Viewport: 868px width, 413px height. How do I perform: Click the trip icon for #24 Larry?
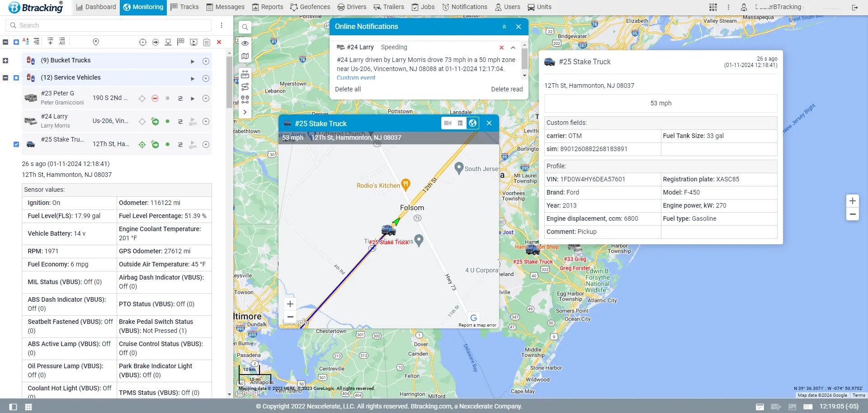pos(180,121)
